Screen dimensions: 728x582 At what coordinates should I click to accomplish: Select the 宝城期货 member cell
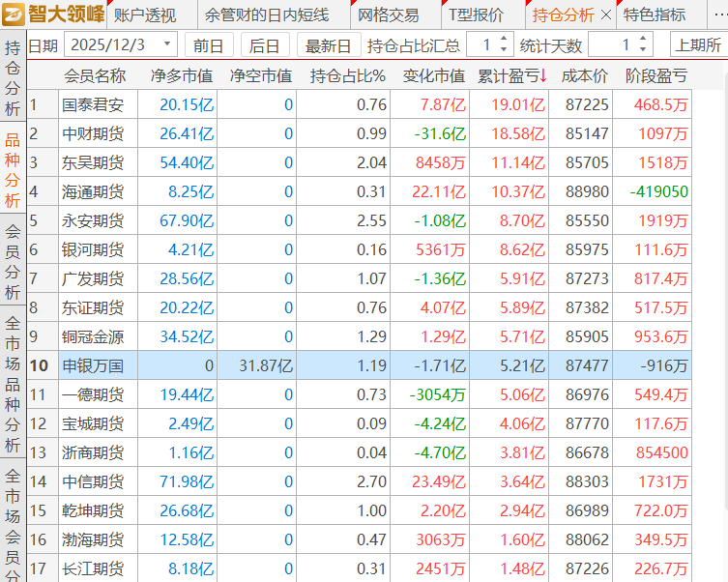98,423
